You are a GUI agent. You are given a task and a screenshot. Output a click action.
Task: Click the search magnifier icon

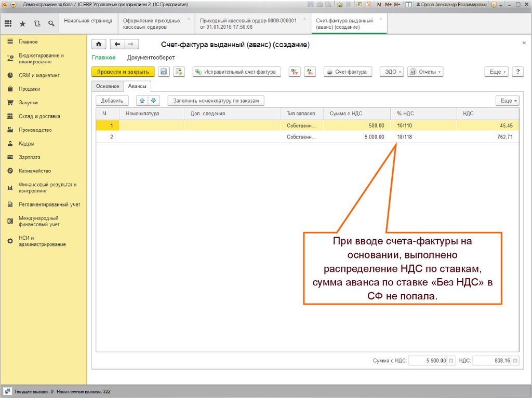[51, 24]
